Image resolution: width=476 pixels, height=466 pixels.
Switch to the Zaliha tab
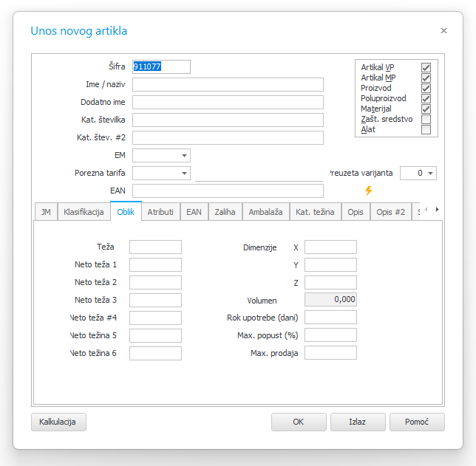(x=225, y=212)
